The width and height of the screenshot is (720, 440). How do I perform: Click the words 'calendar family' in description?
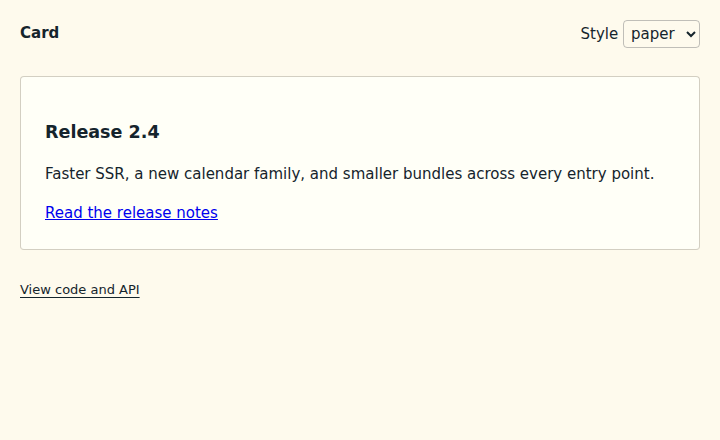pos(242,174)
